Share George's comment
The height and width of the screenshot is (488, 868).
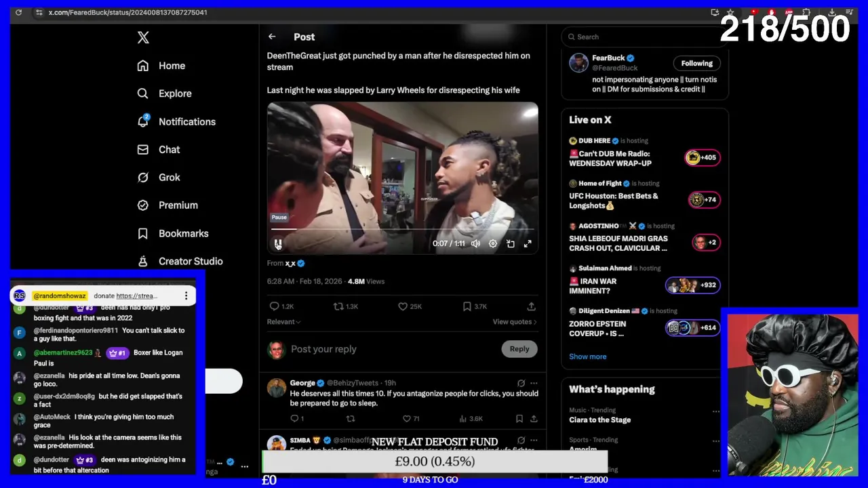pos(534,419)
